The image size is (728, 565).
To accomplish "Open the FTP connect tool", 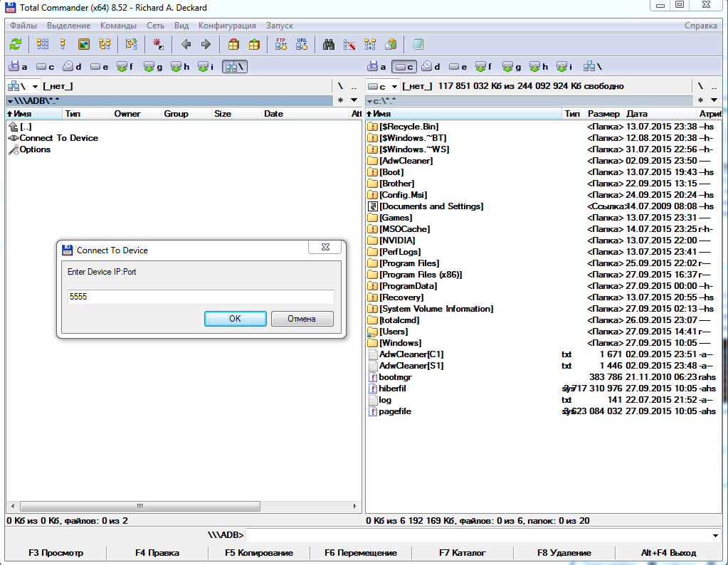I will [281, 44].
